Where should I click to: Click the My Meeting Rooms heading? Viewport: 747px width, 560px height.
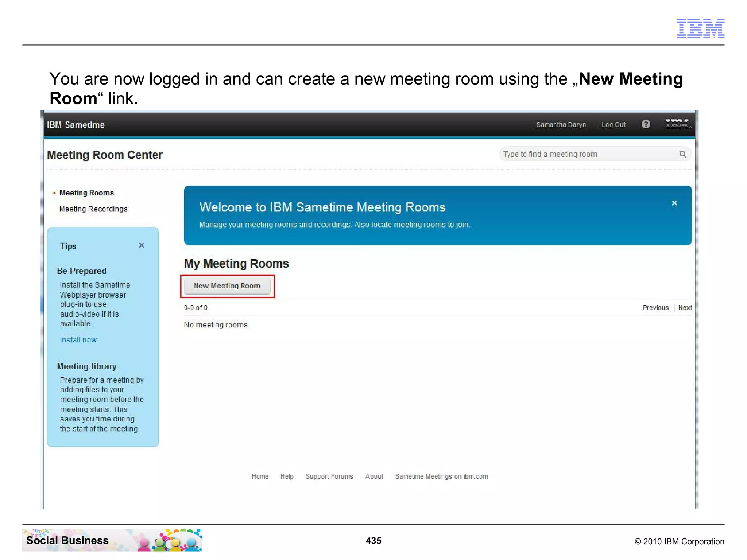236,264
